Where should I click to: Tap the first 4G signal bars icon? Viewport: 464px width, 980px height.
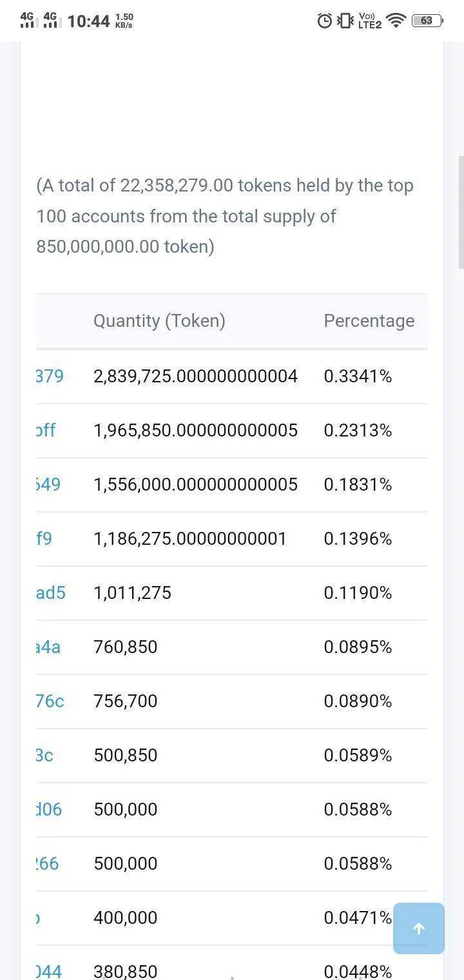coord(27,20)
